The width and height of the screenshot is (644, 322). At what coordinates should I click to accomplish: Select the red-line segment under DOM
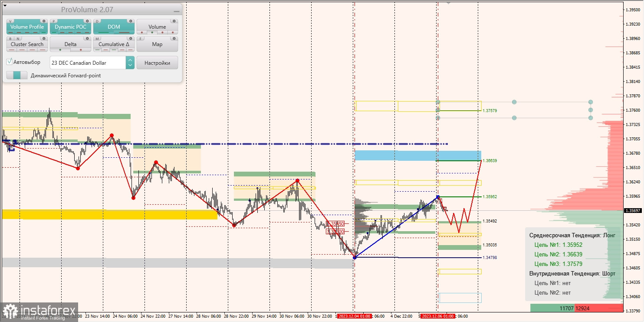tap(124, 33)
